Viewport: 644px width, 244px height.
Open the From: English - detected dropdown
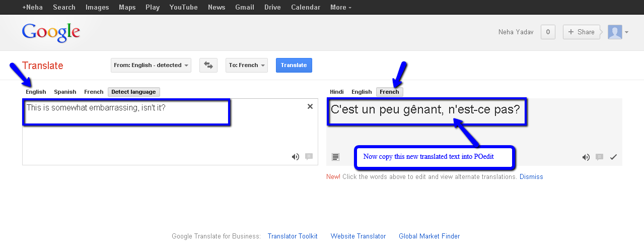[151, 65]
